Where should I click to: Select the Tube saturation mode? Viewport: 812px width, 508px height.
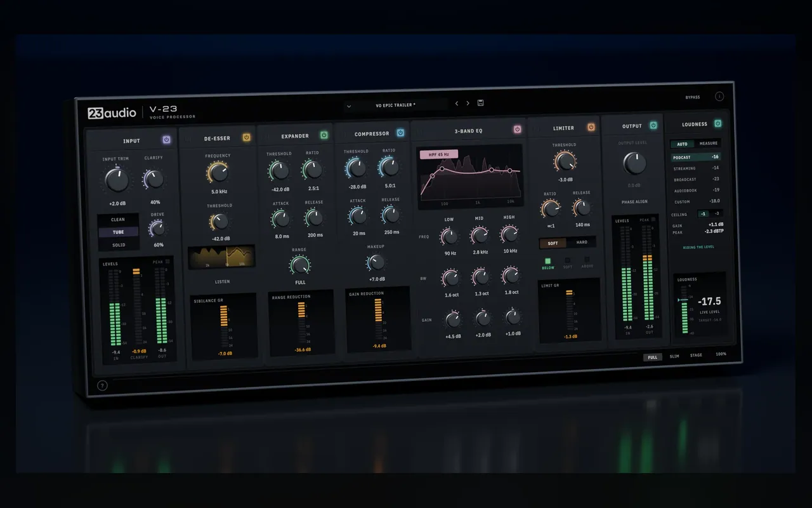(x=118, y=232)
